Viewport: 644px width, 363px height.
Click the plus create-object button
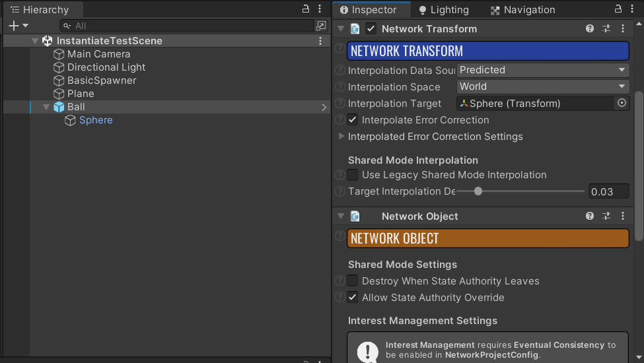click(14, 26)
